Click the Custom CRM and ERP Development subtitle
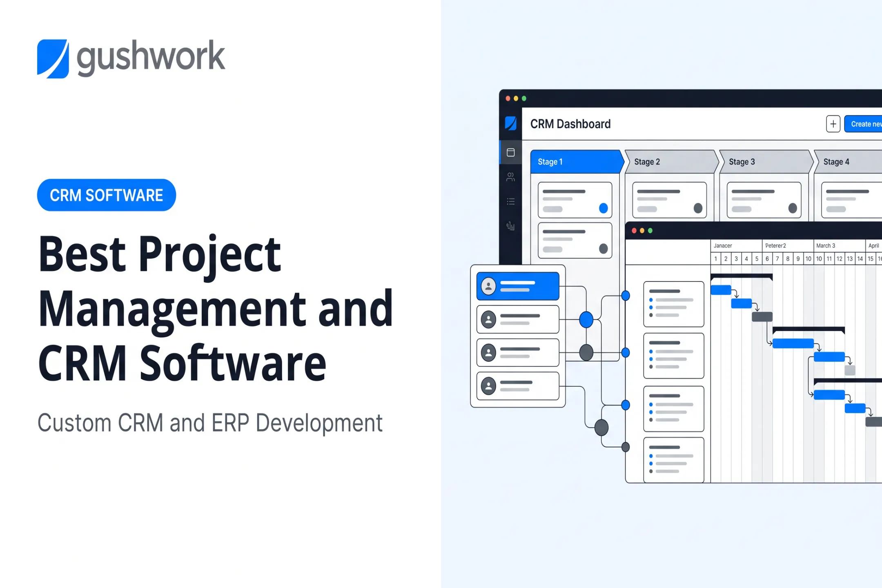The image size is (882, 588). pos(210,423)
